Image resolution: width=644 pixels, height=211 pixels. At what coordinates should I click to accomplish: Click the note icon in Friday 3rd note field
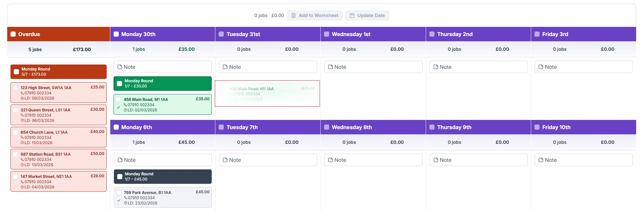pyautogui.click(x=541, y=67)
